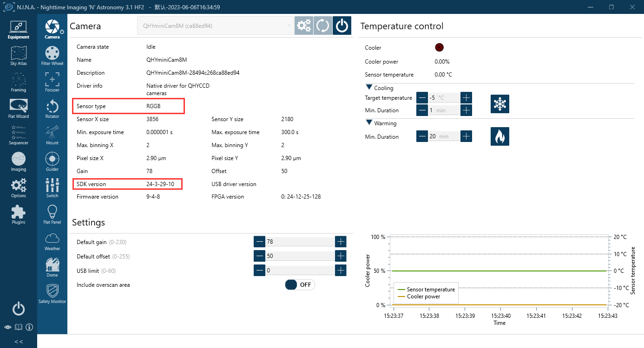Screen dimensions: 644x348
Task: Select the Mount equipment tab
Action: 52,135
